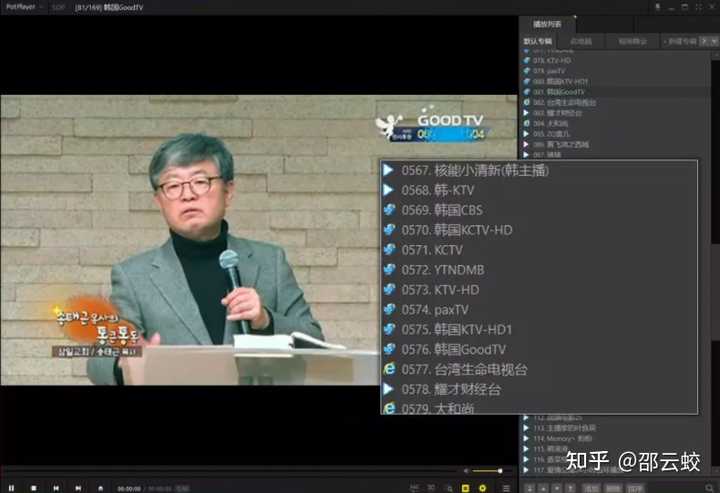The width and height of the screenshot is (720, 493).
Task: Select playing item 081. 韩国GoodTV
Action: pyautogui.click(x=615, y=92)
